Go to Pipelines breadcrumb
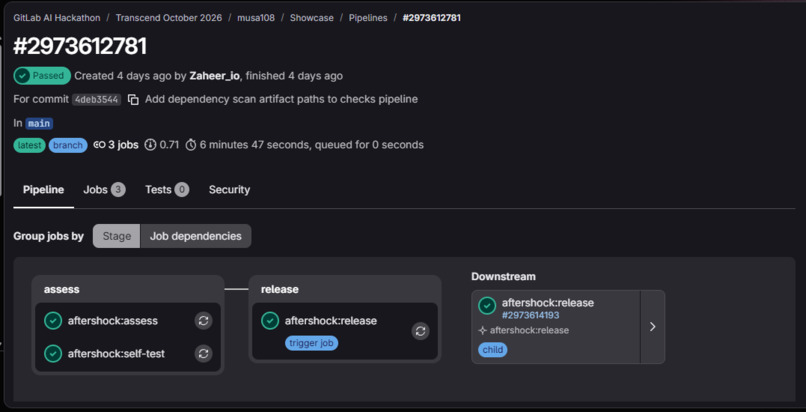806x412 pixels. tap(368, 18)
